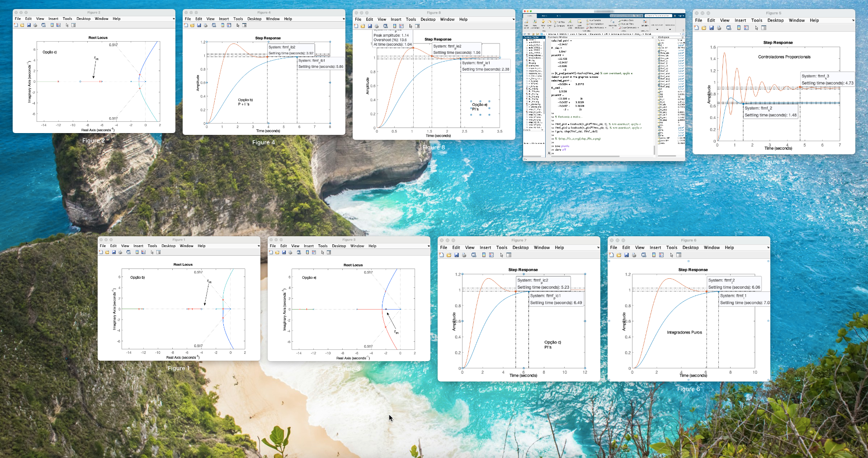Toggle Edit Plot arrow in Figure 6

point(671,255)
